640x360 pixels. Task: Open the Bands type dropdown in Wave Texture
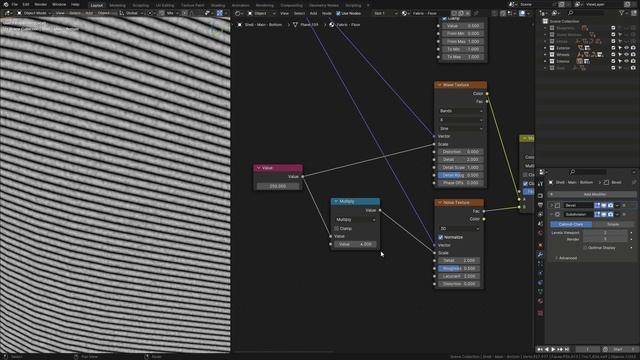[461, 111]
